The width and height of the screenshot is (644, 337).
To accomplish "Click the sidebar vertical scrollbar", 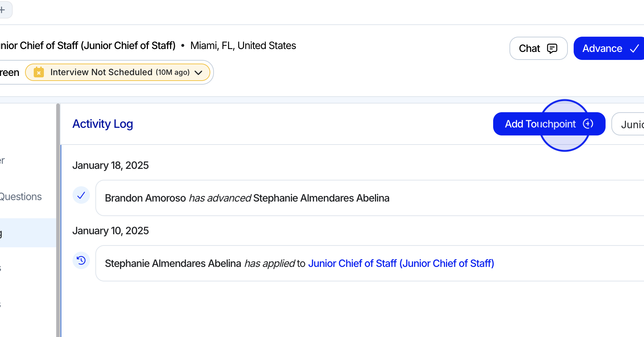I will tap(58, 218).
